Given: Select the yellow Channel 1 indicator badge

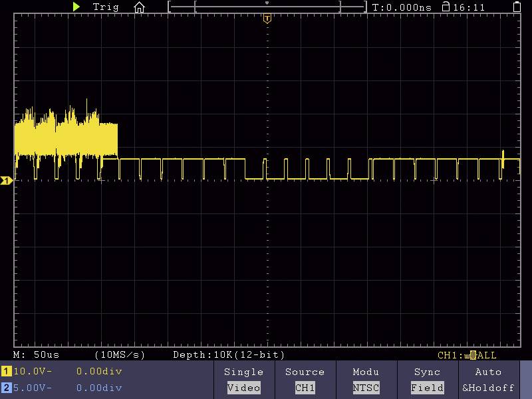Looking at the screenshot, I should click(x=5, y=372).
